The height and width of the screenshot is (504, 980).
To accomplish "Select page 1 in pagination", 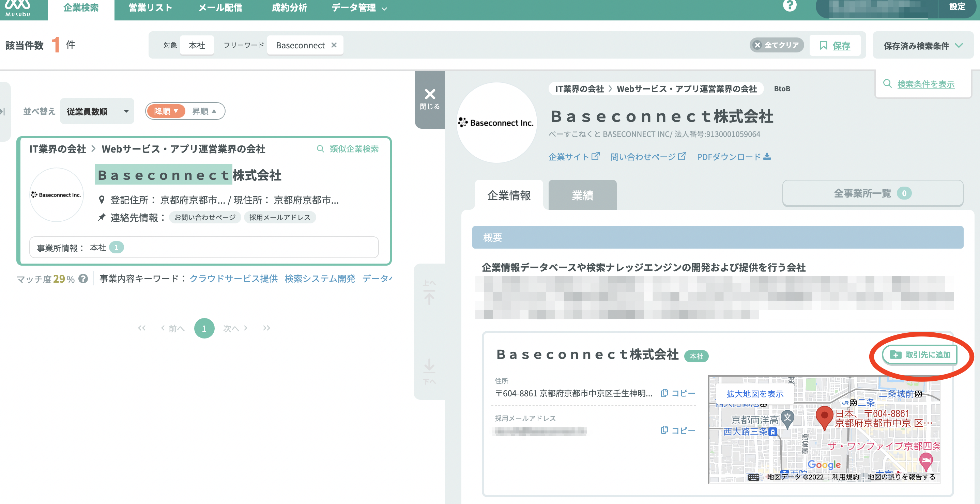I will pos(204,328).
